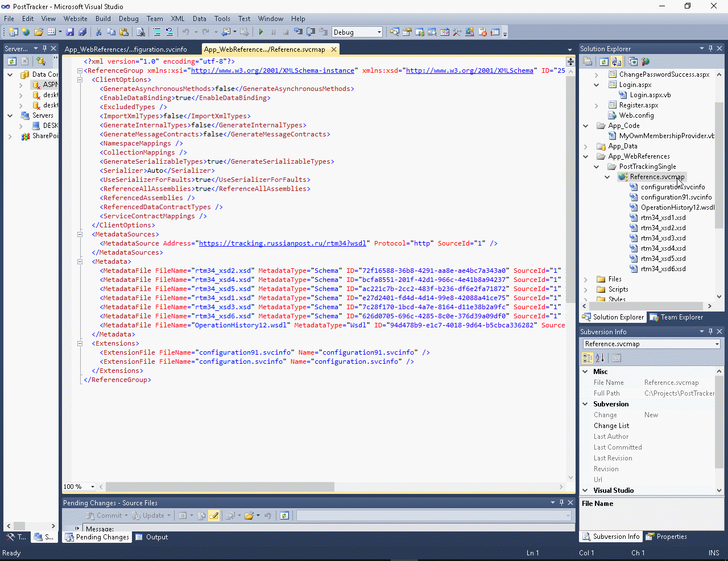
Task: Expand the App_Data folder in Solution Explorer
Action: 586,146
